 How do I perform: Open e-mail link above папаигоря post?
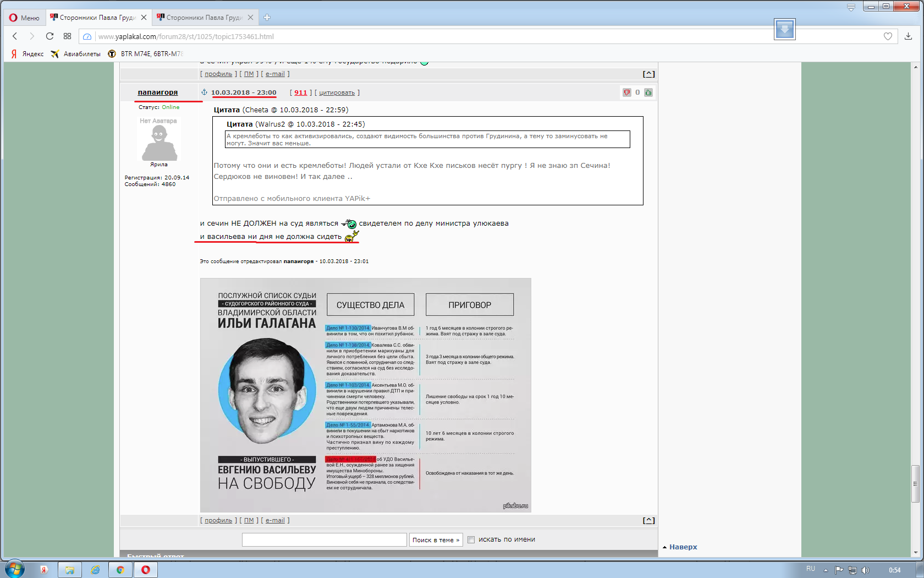275,74
